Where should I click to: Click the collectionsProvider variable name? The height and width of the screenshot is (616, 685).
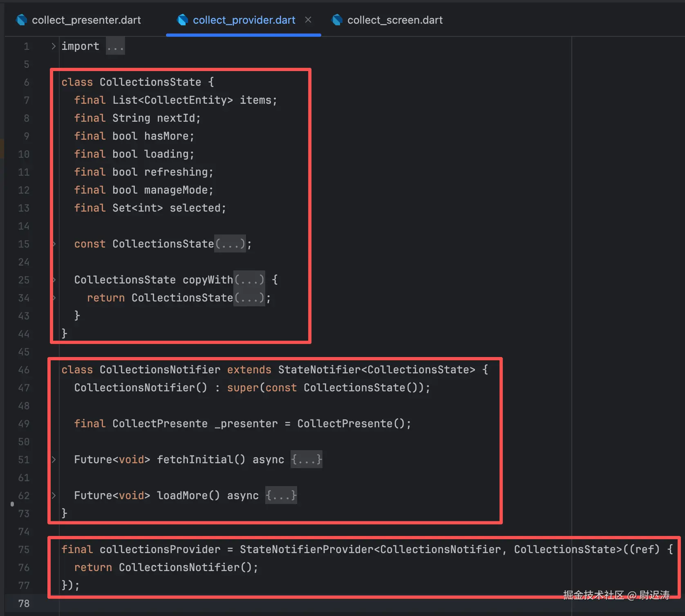coord(160,549)
